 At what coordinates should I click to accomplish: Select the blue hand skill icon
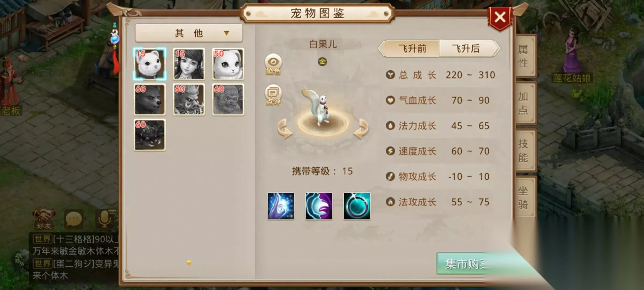pos(281,206)
